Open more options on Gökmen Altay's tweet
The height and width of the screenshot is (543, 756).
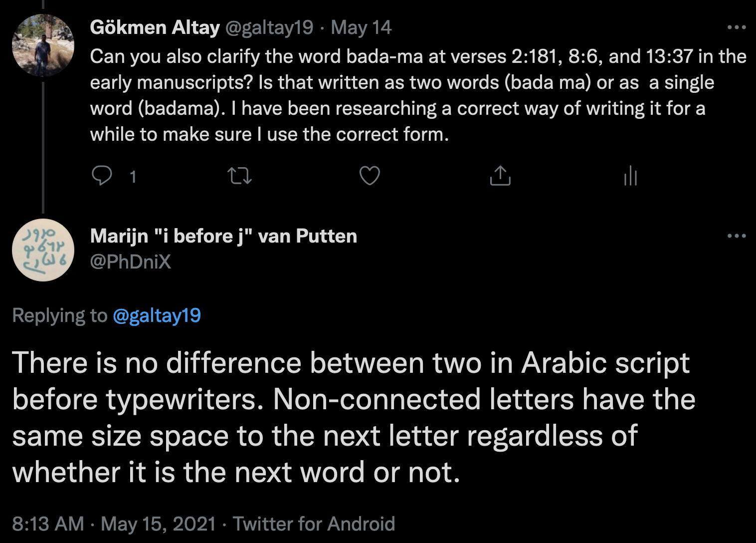736,27
